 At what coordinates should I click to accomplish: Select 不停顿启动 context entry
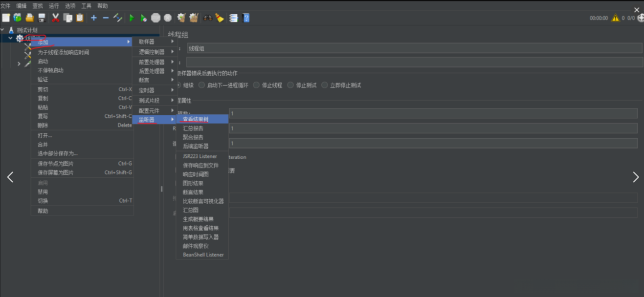82,70
